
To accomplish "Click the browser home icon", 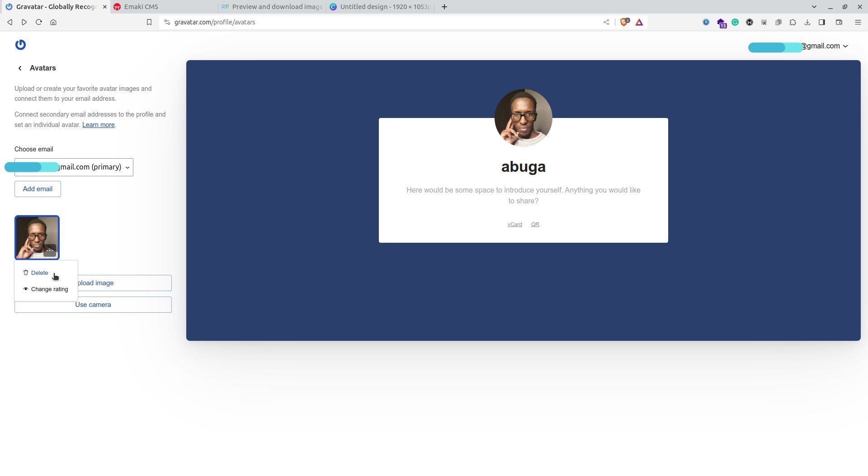I will pos(53,22).
